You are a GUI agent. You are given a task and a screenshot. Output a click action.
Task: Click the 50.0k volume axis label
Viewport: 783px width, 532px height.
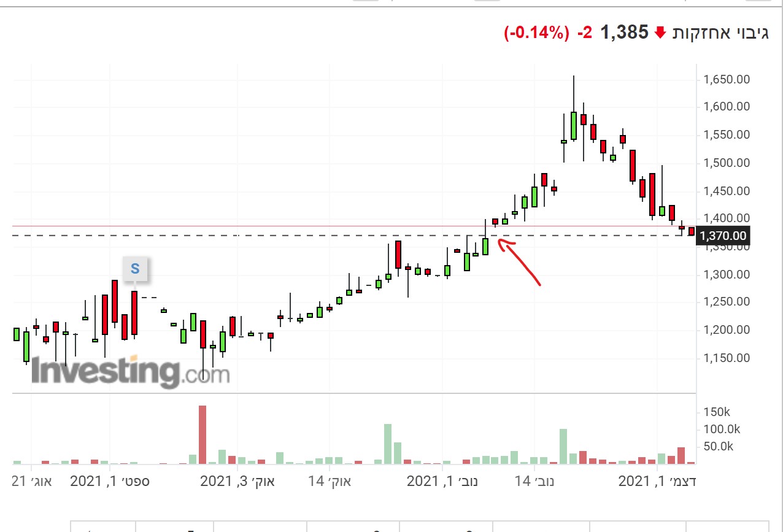(x=718, y=446)
